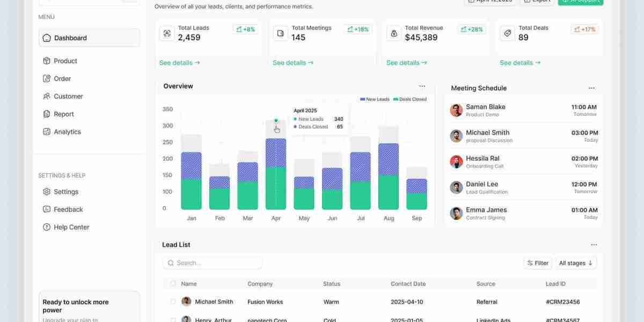This screenshot has height=322, width=644.
Task: See details for Total Leads
Action: pos(180,63)
